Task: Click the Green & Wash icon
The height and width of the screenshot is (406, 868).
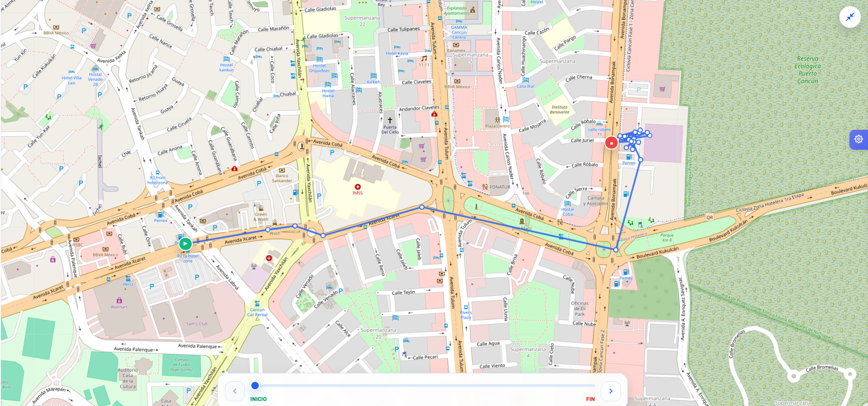Action: [x=261, y=208]
